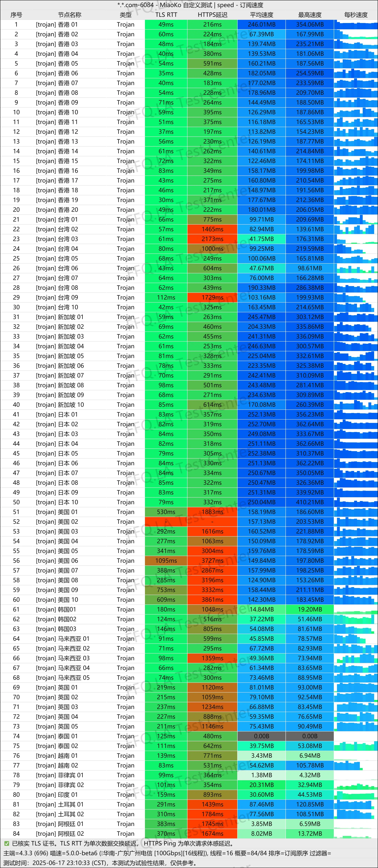Select the TLS RTT column header
This screenshot has width=378, height=868.
(x=166, y=15)
